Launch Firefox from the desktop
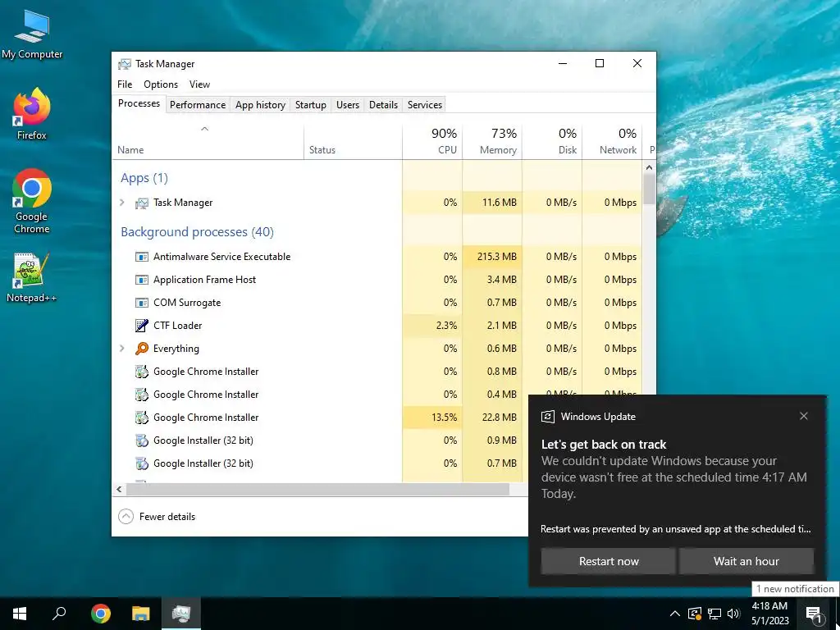The height and width of the screenshot is (630, 840). [32, 113]
